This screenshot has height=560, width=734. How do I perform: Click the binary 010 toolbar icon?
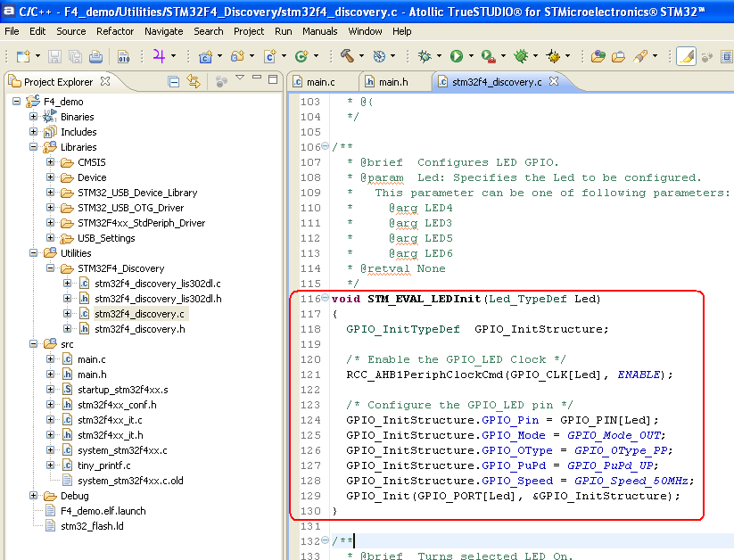point(124,57)
